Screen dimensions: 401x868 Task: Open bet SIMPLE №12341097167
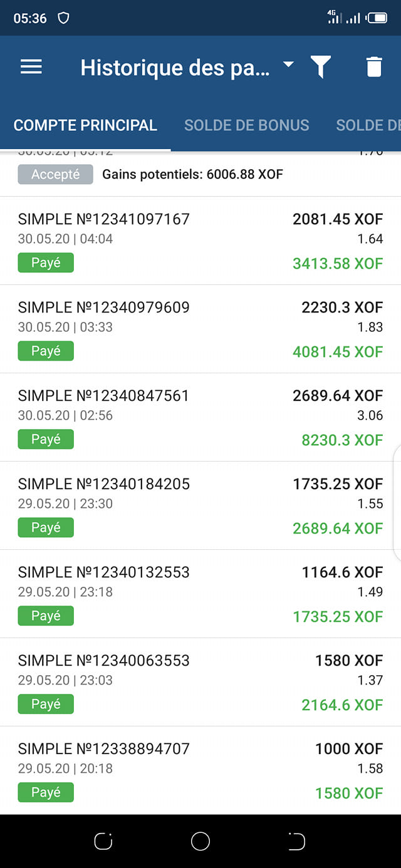click(200, 241)
